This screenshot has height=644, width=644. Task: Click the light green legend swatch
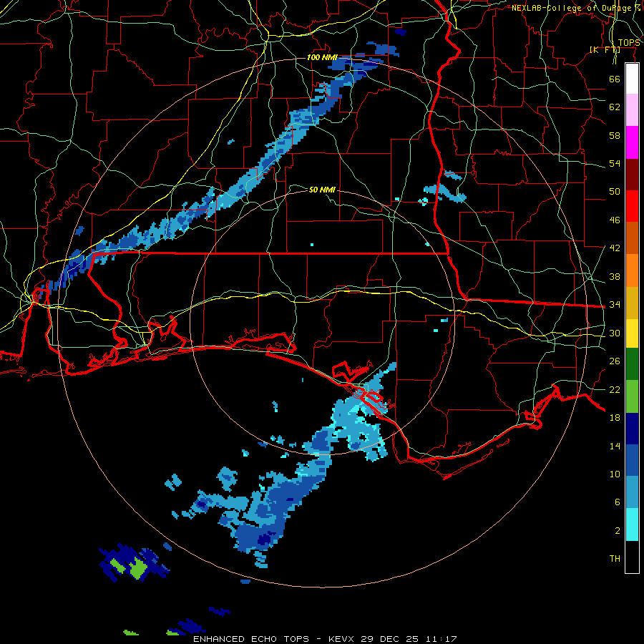(632, 396)
